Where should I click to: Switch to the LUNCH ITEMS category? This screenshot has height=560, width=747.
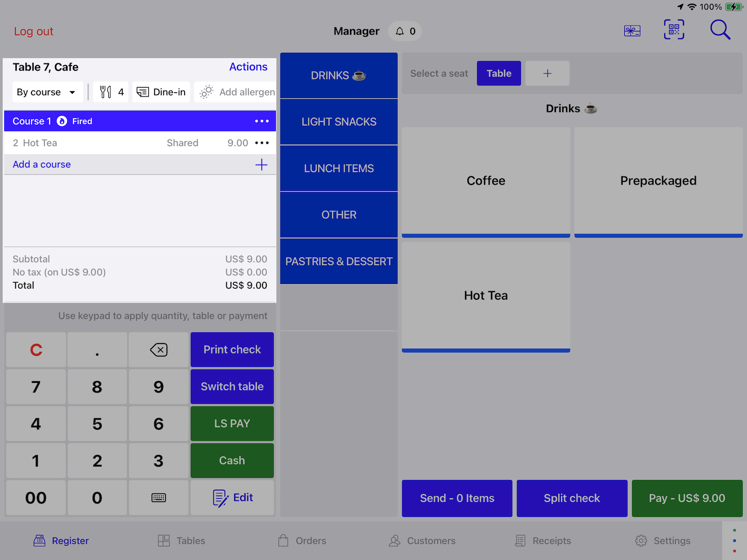(x=338, y=168)
